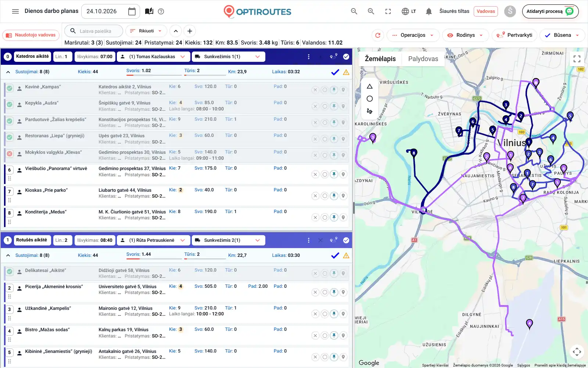The width and height of the screenshot is (588, 368).
Task: Open Operacijos dropdown menu
Action: pos(413,35)
